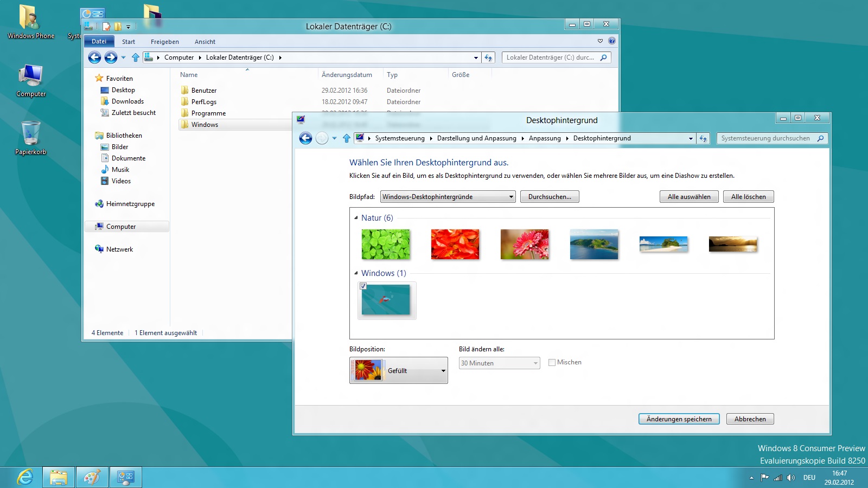The height and width of the screenshot is (488, 868).
Task: Select the Computer desktop icon
Action: (31, 80)
